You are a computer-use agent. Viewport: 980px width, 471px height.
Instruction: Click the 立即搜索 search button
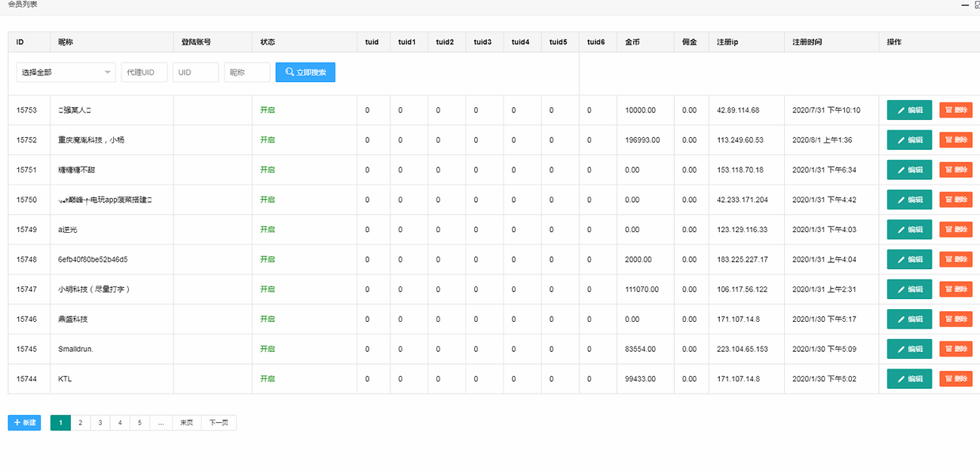pos(305,72)
